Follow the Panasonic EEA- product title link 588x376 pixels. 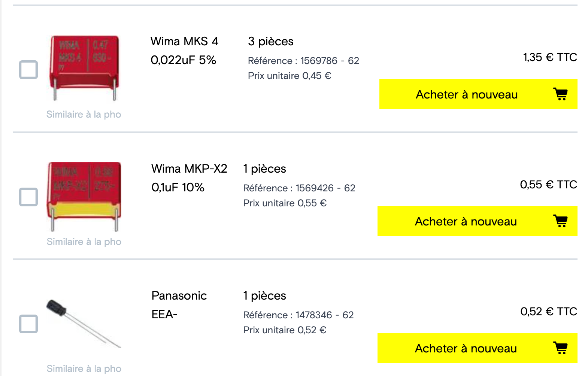[179, 305]
